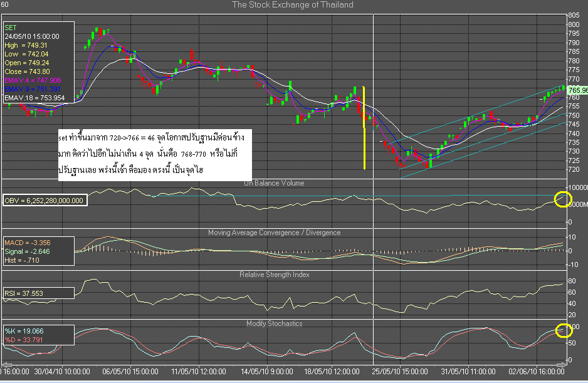Click the 02/06/10 16:00:00 date label
The height and width of the screenshot is (383, 588).
[536, 371]
